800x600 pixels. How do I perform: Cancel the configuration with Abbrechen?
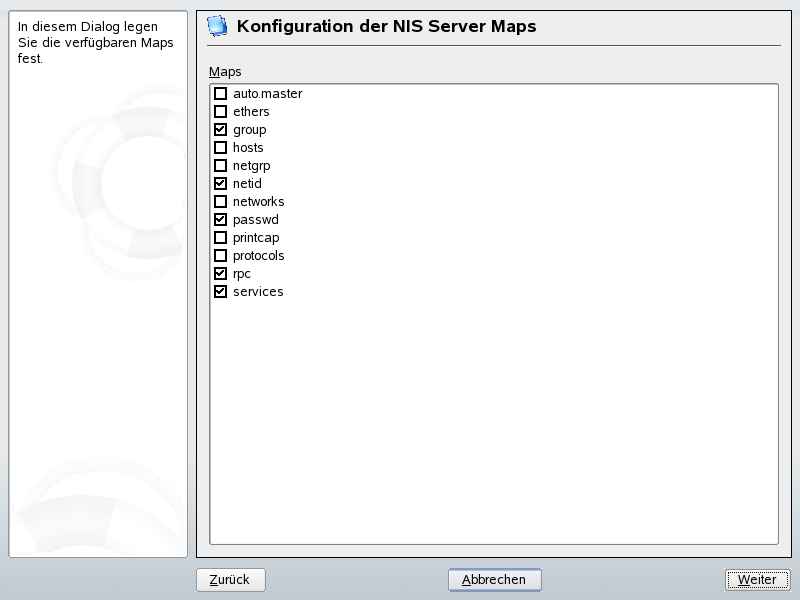tap(494, 579)
